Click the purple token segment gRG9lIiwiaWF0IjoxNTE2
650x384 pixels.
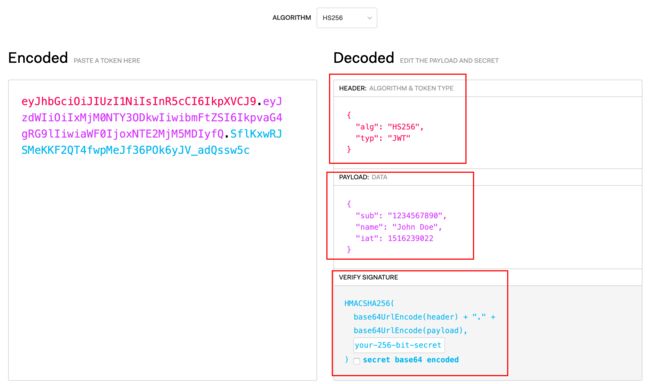123,134
